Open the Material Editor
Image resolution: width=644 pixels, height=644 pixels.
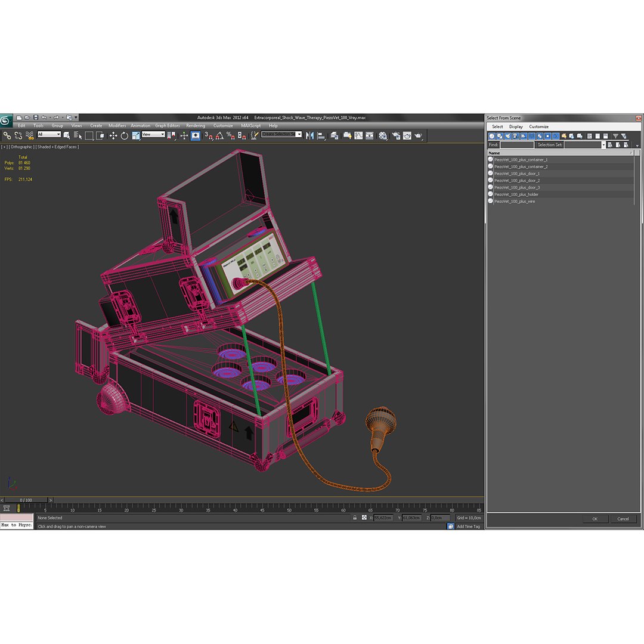[x=383, y=135]
